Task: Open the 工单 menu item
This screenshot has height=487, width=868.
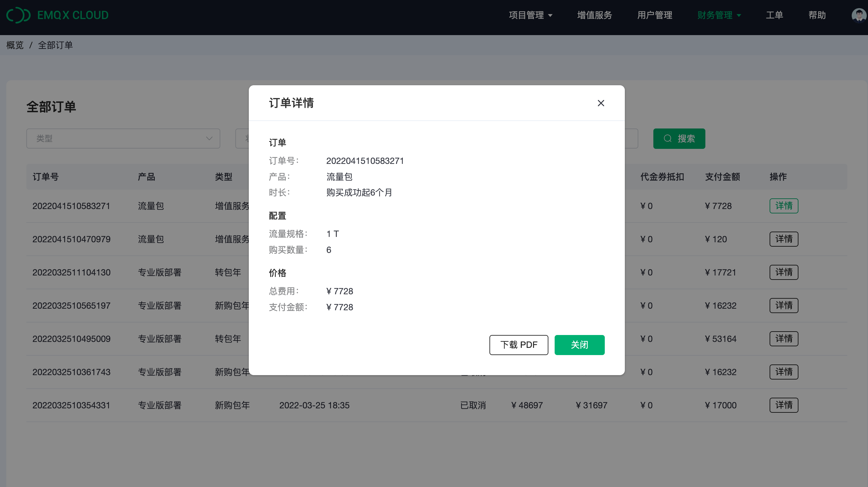Action: pyautogui.click(x=774, y=15)
